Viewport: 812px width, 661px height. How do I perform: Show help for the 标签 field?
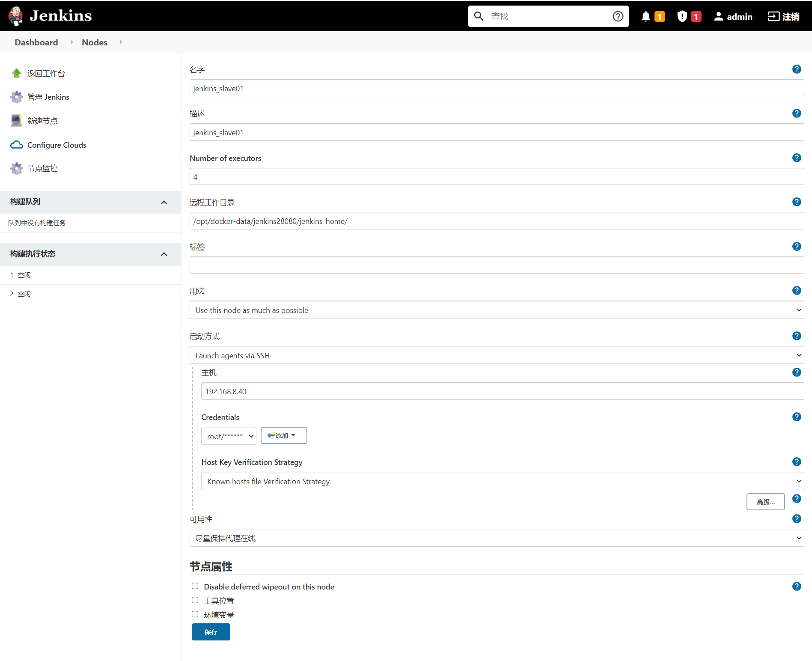797,247
